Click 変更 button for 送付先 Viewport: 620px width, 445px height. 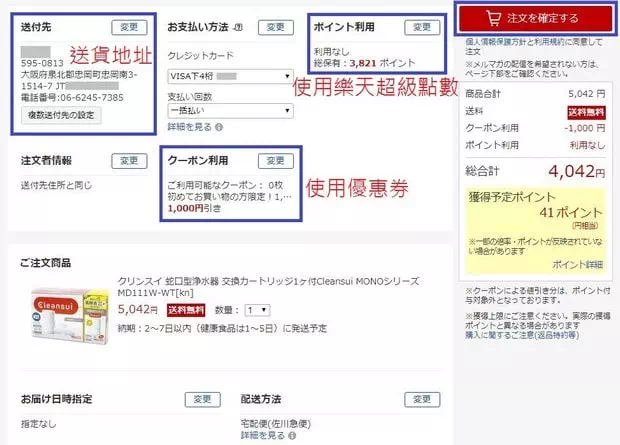[129, 27]
